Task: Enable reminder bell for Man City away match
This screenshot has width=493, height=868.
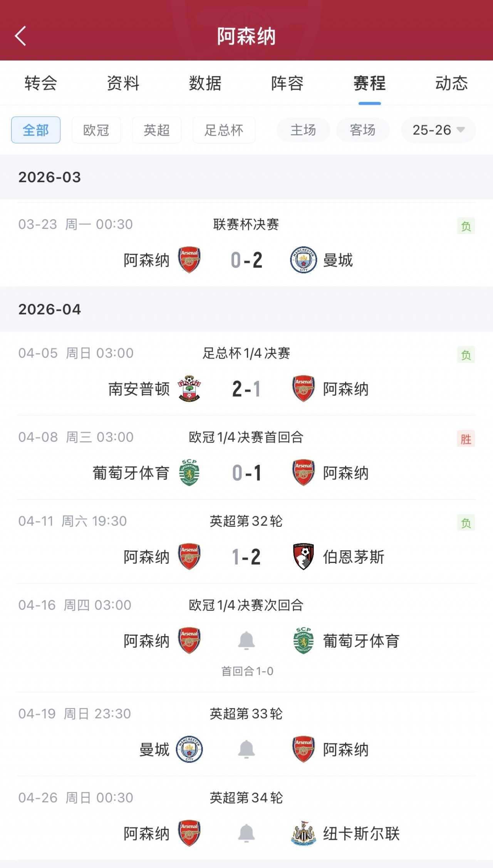Action: click(x=246, y=749)
